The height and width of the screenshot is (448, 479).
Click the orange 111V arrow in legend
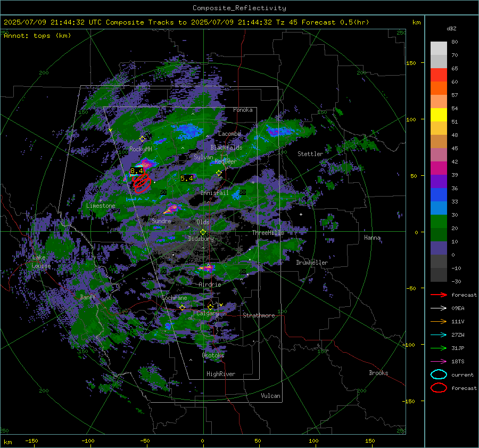(x=439, y=321)
